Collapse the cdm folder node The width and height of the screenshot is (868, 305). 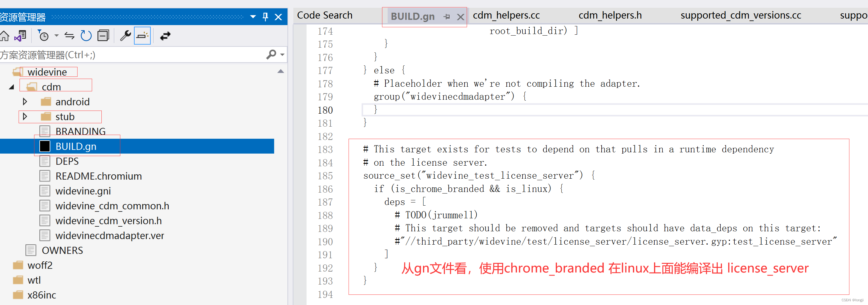click(11, 87)
